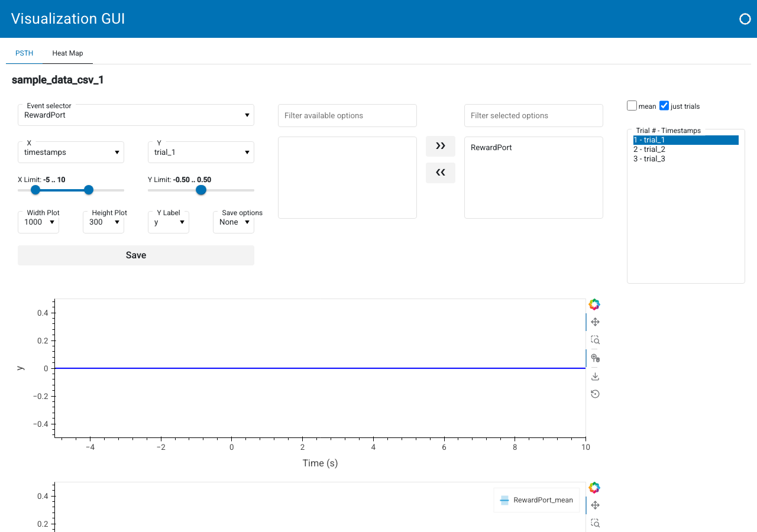Click the sample_data_csv_1 heading

pyautogui.click(x=58, y=80)
